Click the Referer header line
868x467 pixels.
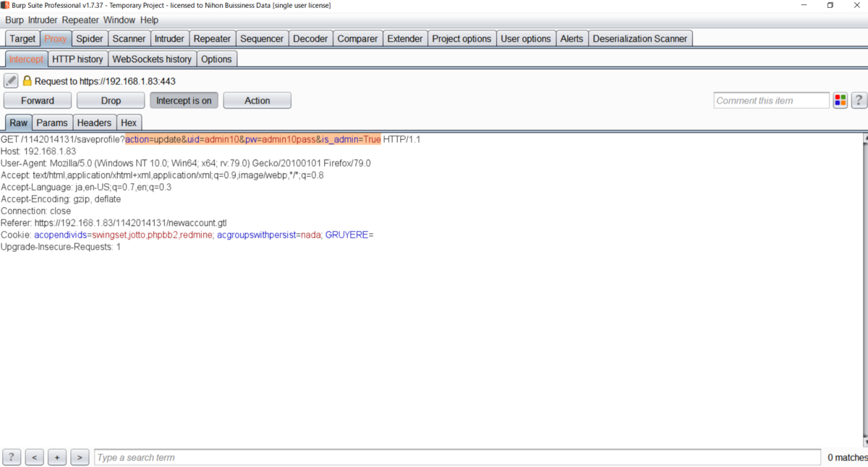point(114,222)
